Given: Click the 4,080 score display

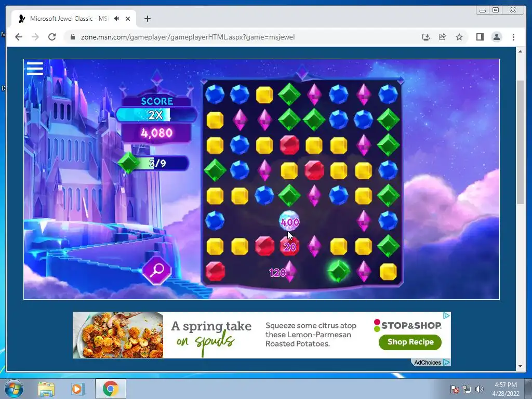Looking at the screenshot, I should pyautogui.click(x=157, y=133).
